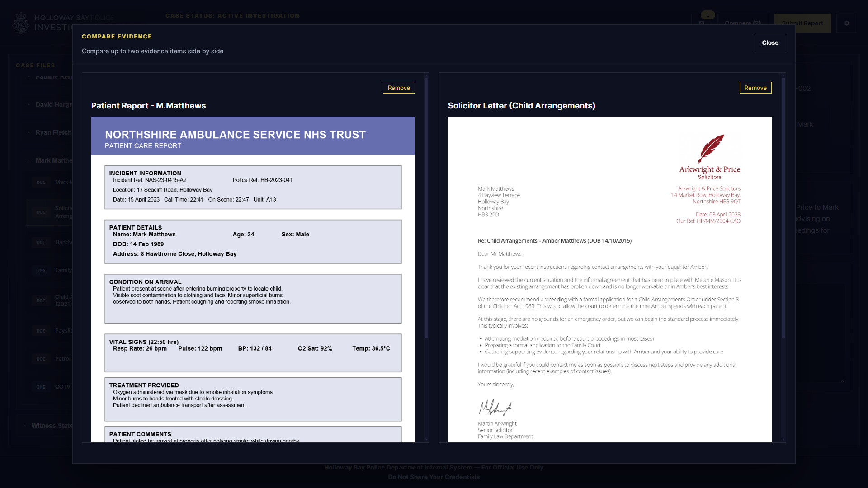Click the IMG icon beside Family file
Viewport: 868px width, 488px height.
[x=41, y=270]
